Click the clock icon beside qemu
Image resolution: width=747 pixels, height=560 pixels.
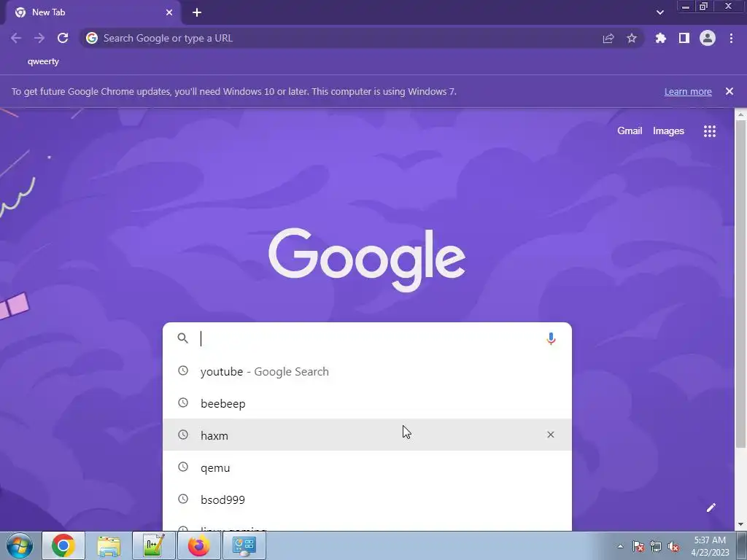click(183, 467)
